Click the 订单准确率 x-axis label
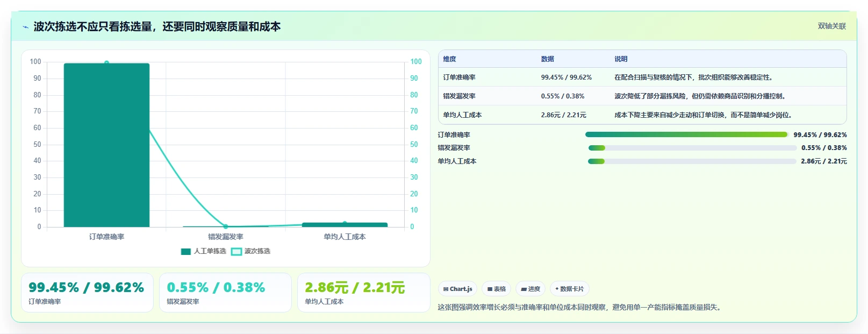This screenshot has height=334, width=868. [106, 237]
